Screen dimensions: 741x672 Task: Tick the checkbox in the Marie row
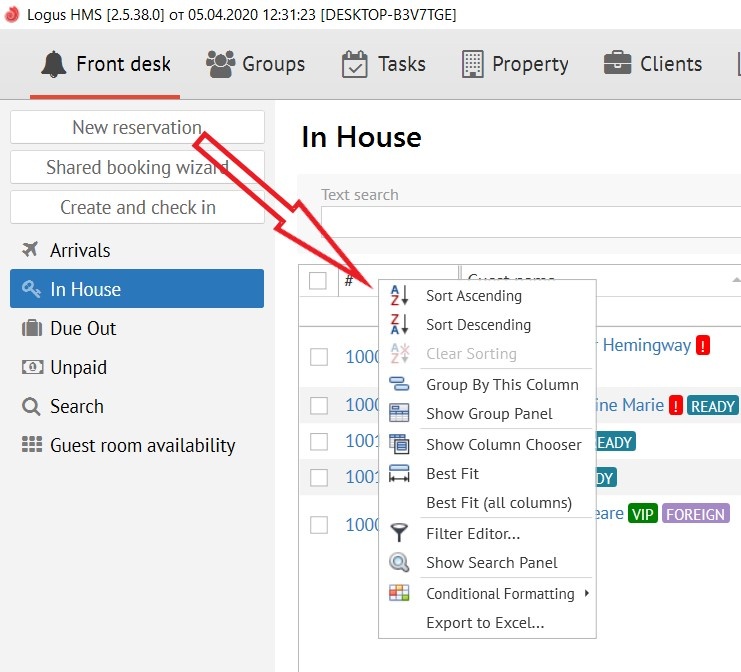click(x=319, y=405)
